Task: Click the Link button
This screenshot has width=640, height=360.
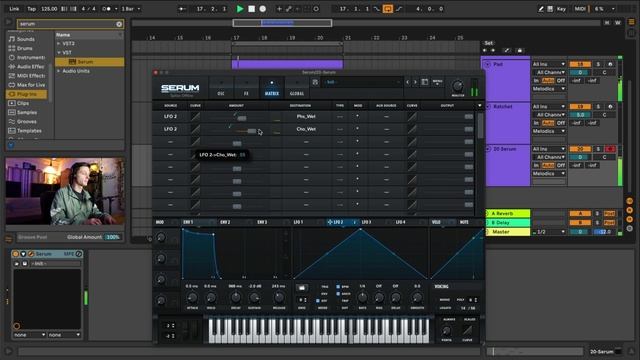Action: (14, 9)
